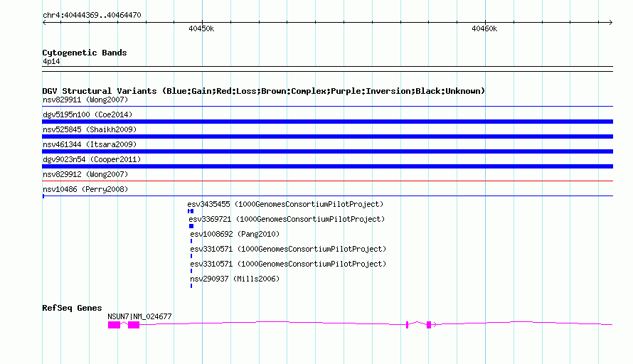Click the left arrowhead of the ruler

click(44, 22)
